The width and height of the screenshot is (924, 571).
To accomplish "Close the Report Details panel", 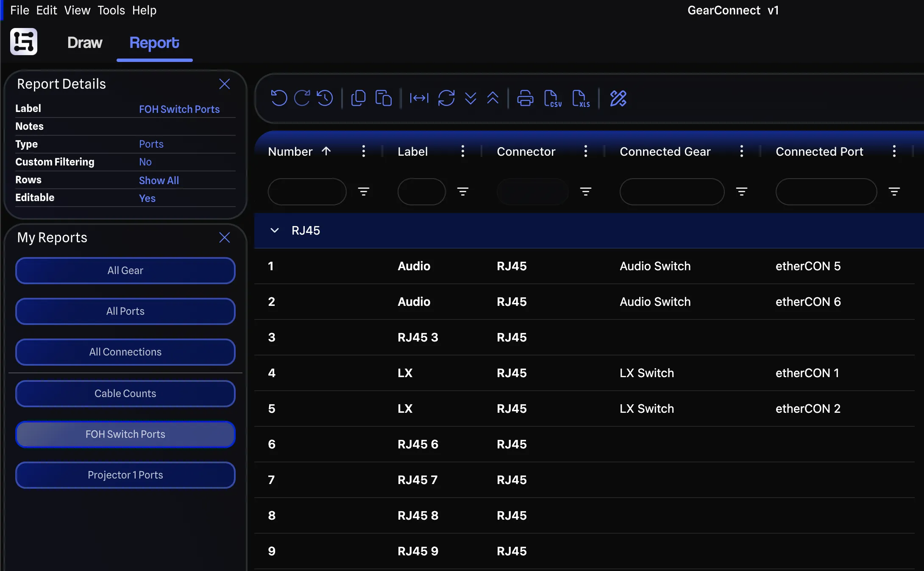I will coord(224,84).
